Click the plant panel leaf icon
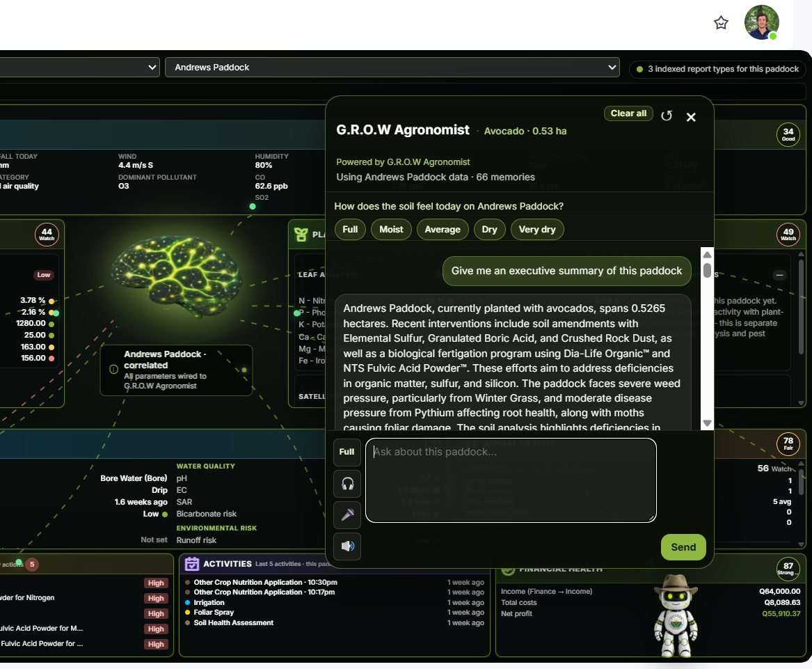This screenshot has height=669, width=812. [x=301, y=235]
